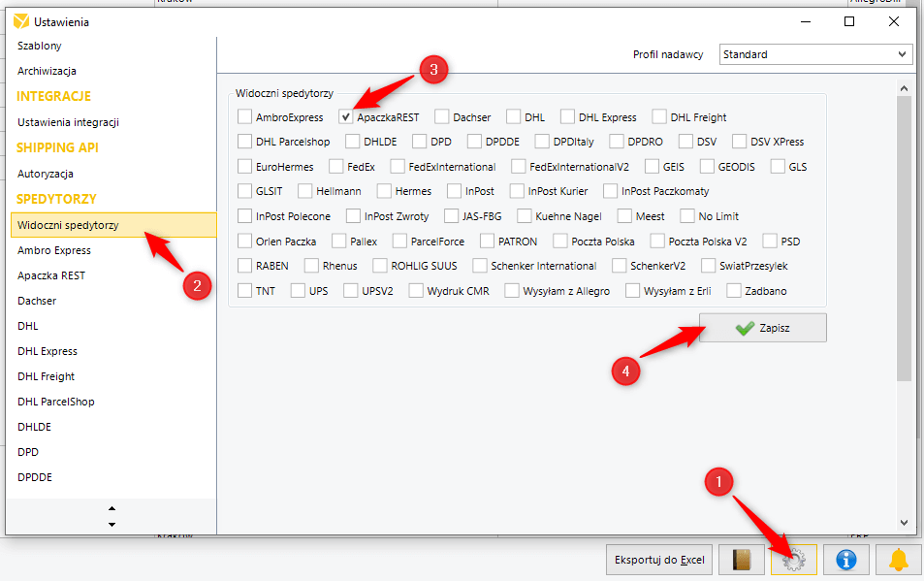Open the blue info icon button

tap(846, 559)
